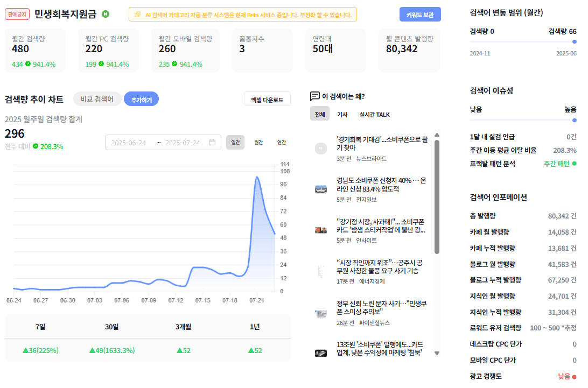Switch to the 실시간 TALK tab

click(375, 114)
